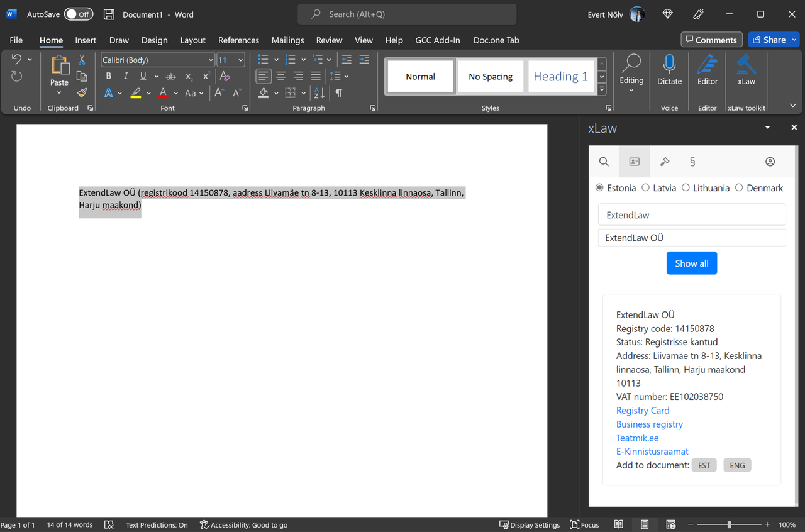This screenshot has height=532, width=805.
Task: Open text highlight color swatch
Action: pos(136,93)
